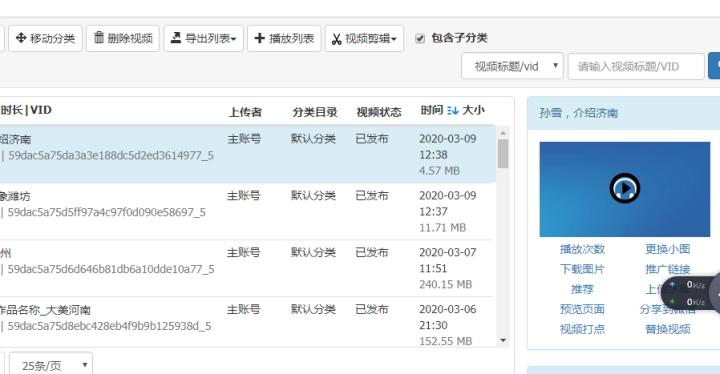Screen dimensions: 720x374
Task: Open the 视频打点 video markers link
Action: coord(582,329)
